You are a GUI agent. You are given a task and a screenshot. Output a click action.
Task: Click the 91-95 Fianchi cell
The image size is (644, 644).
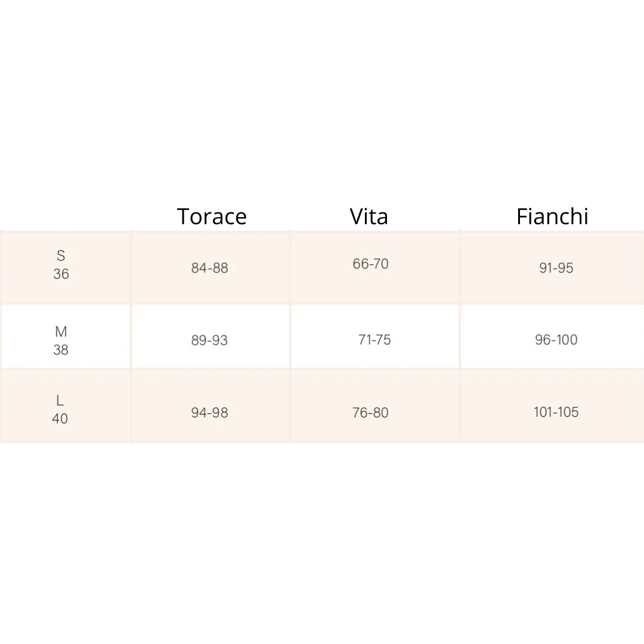556,268
